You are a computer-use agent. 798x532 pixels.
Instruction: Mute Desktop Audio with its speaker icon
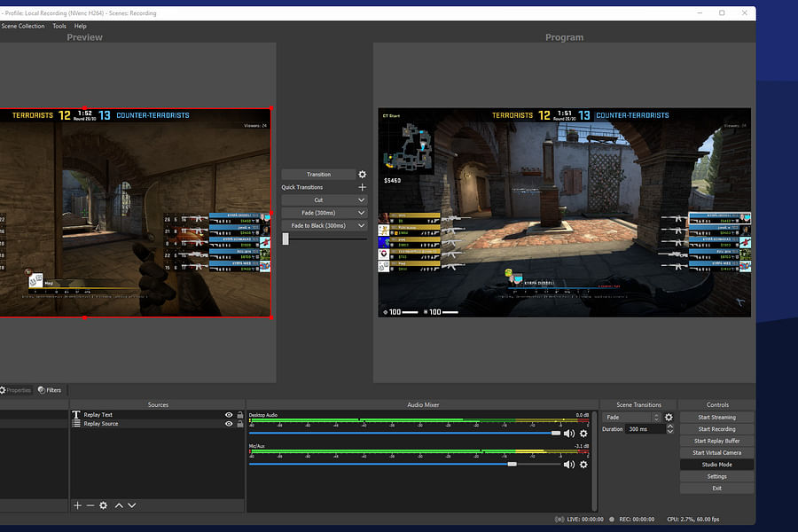tap(568, 432)
